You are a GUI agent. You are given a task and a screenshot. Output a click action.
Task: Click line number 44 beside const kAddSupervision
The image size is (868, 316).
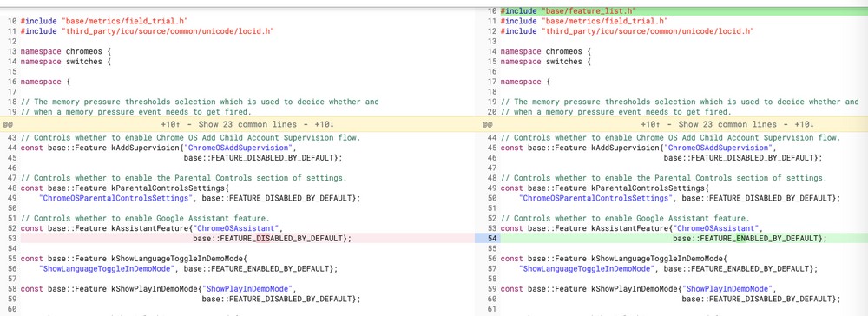pos(13,148)
